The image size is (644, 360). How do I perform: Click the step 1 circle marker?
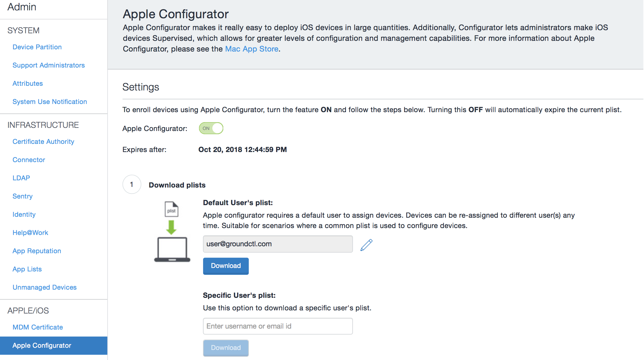[x=131, y=184]
